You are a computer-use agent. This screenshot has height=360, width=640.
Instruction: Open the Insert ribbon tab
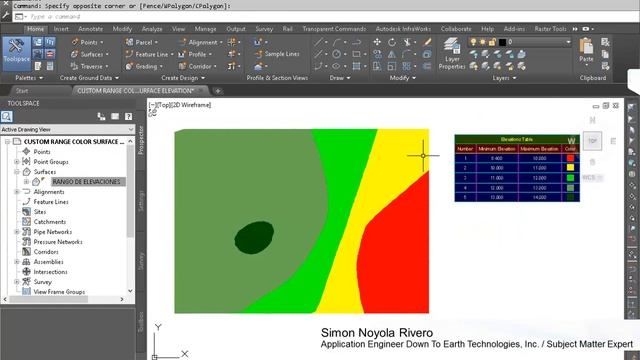coord(61,29)
